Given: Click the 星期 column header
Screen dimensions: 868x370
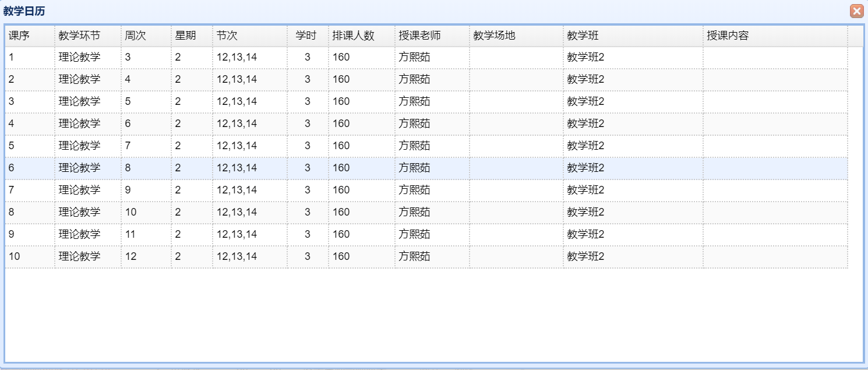Looking at the screenshot, I should click(x=192, y=36).
